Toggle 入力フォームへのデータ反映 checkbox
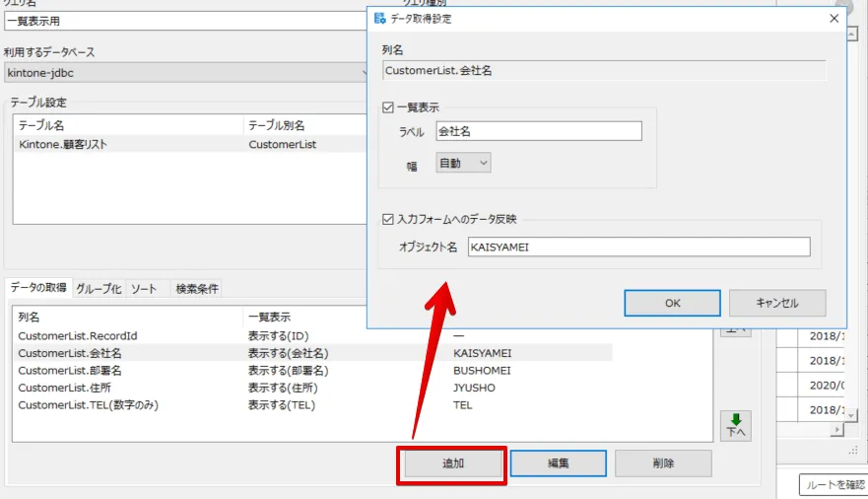 (388, 219)
